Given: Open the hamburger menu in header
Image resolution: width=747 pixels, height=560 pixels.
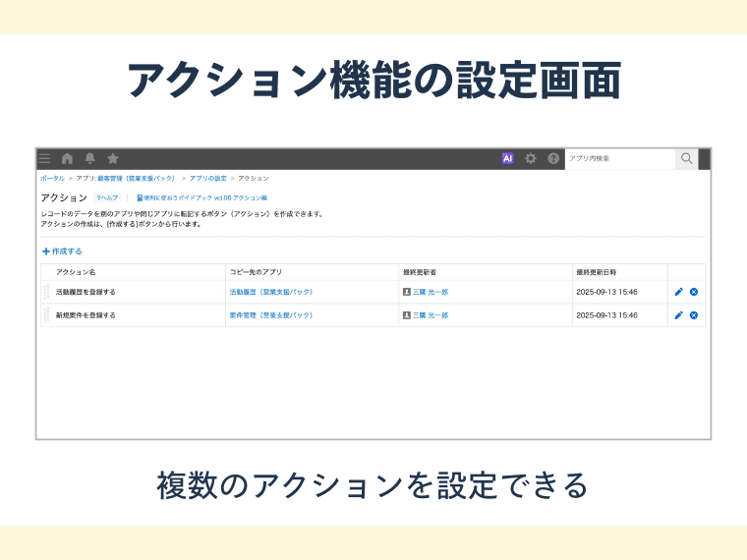Looking at the screenshot, I should (x=44, y=158).
